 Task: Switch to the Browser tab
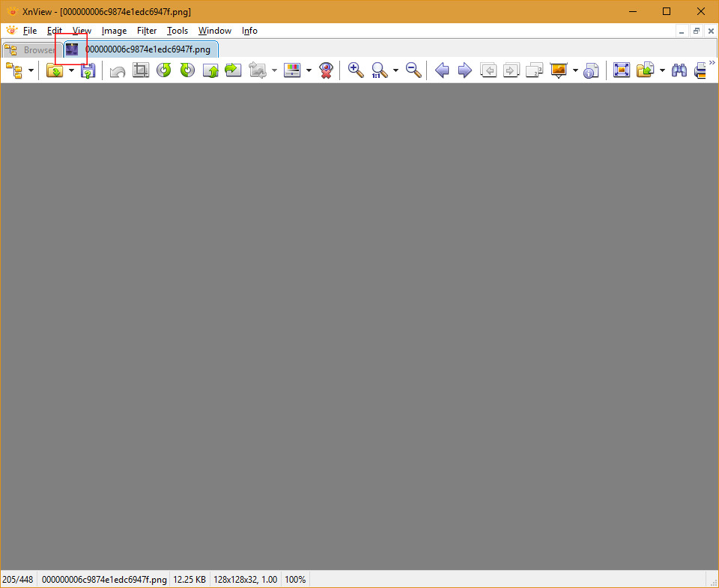30,50
